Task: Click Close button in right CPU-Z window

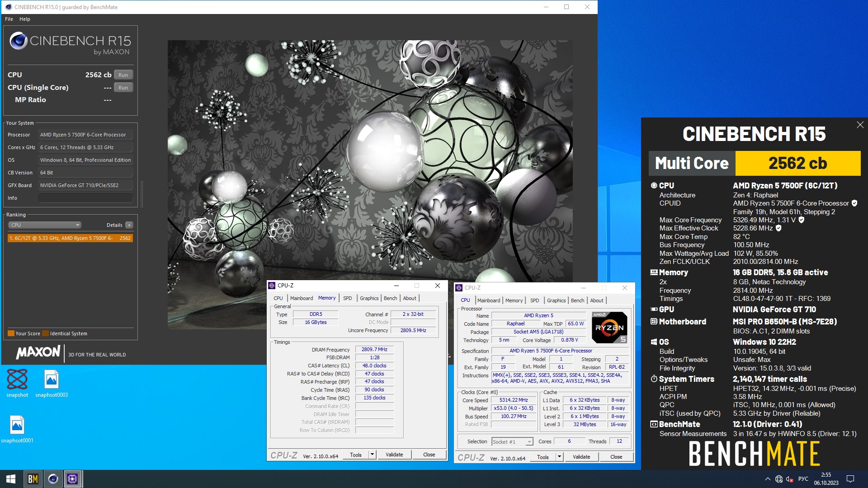Action: (x=616, y=457)
